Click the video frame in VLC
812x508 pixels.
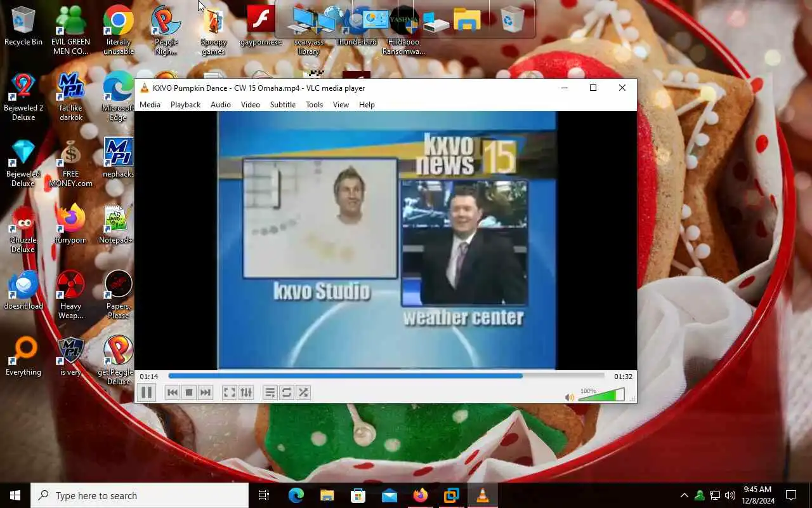[387, 240]
